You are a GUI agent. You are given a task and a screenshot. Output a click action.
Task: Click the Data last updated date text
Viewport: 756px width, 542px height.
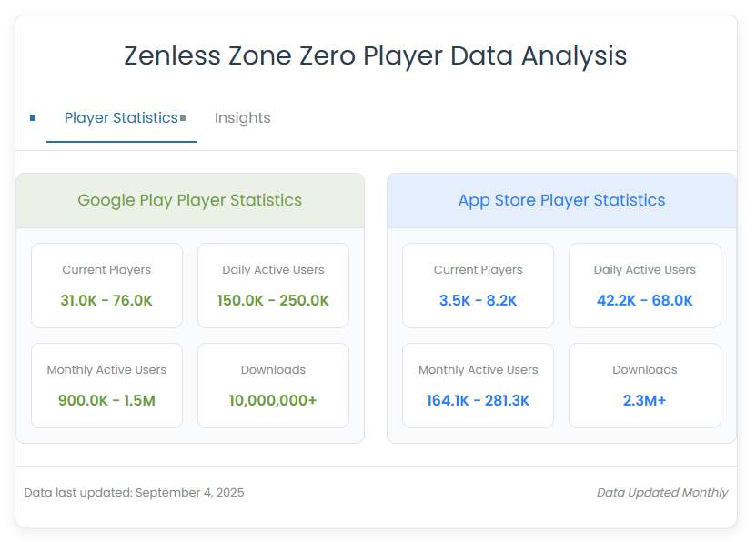click(134, 493)
